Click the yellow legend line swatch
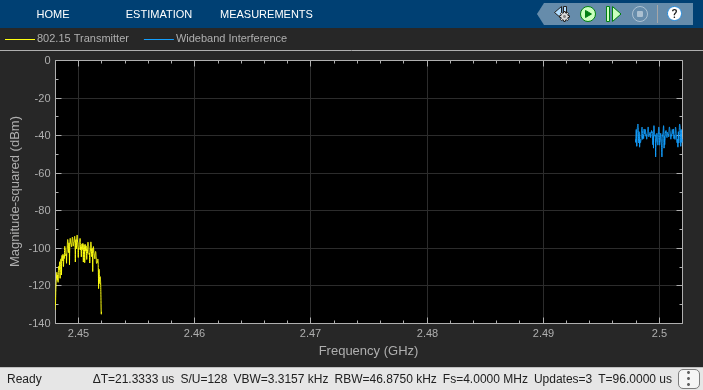The height and width of the screenshot is (390, 703). pyautogui.click(x=20, y=39)
